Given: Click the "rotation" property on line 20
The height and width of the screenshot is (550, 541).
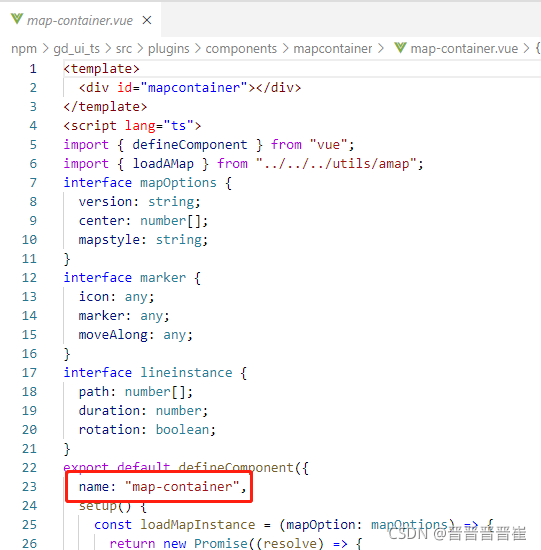Looking at the screenshot, I should pos(109,430).
